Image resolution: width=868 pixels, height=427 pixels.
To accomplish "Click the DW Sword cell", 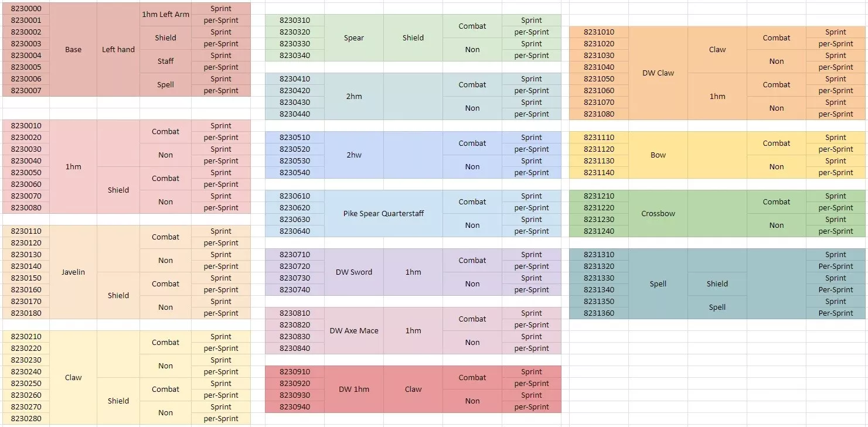I will click(354, 272).
